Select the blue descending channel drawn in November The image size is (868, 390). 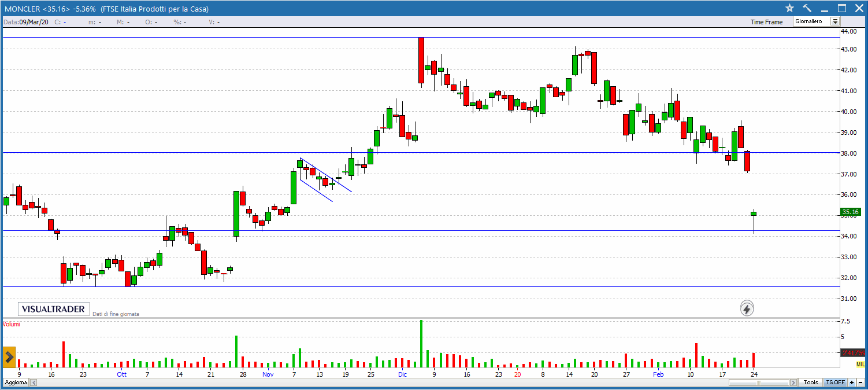tap(325, 180)
